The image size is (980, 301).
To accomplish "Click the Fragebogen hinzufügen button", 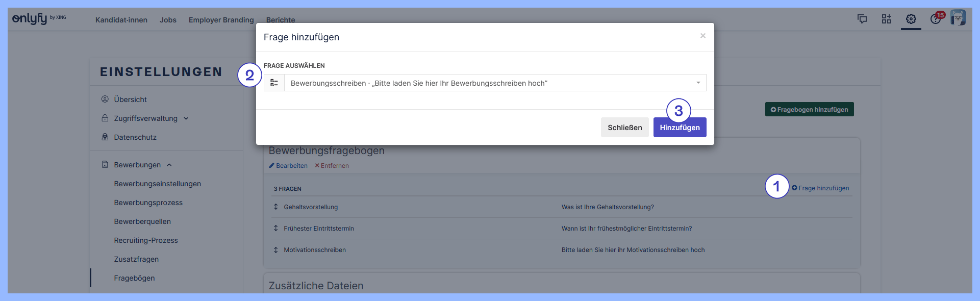I will click(809, 110).
